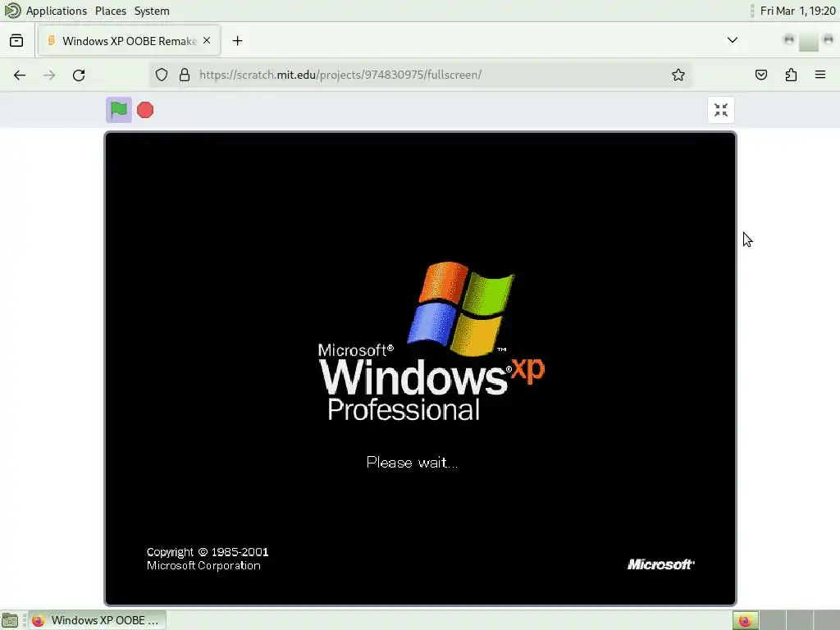Image resolution: width=840 pixels, height=630 pixels.
Task: Bookmark this page with the star icon
Action: coord(678,75)
